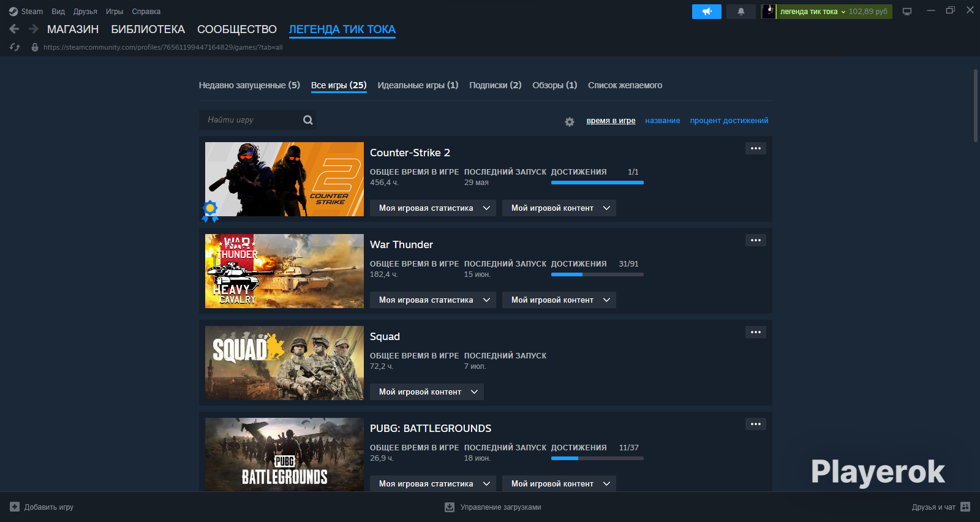Open the Справка menu

point(146,12)
